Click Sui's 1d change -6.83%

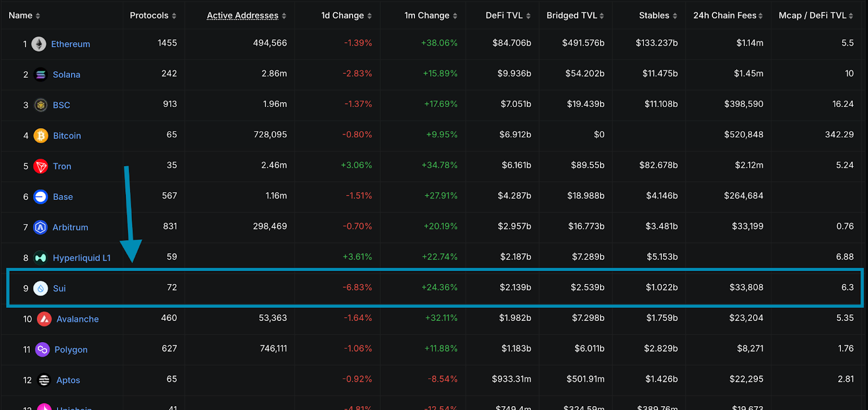click(357, 287)
